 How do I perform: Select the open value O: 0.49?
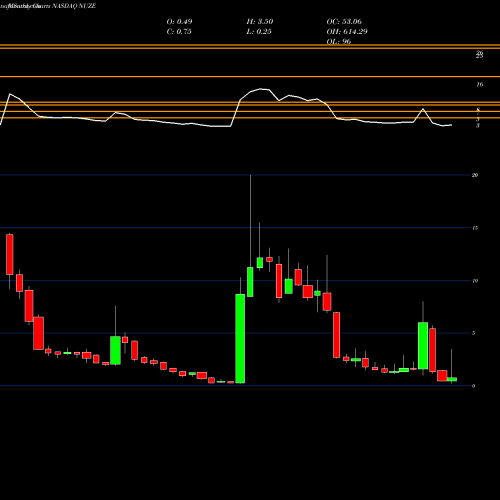click(179, 22)
